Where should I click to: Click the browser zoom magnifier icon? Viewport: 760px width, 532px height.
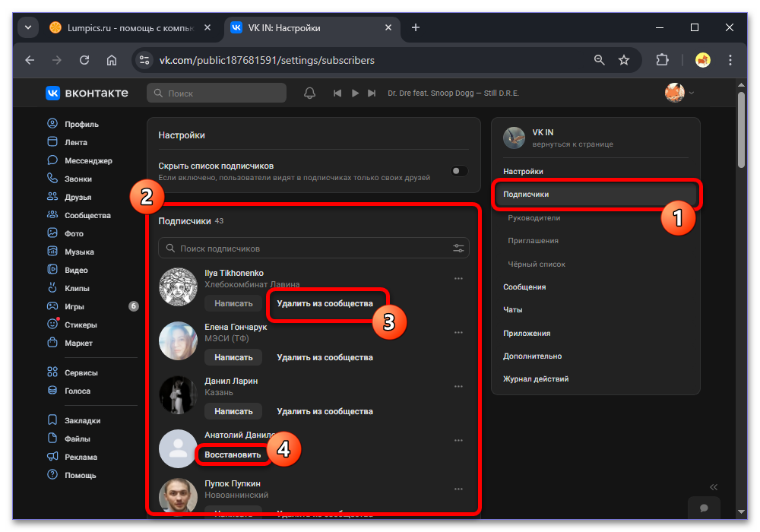pos(599,60)
